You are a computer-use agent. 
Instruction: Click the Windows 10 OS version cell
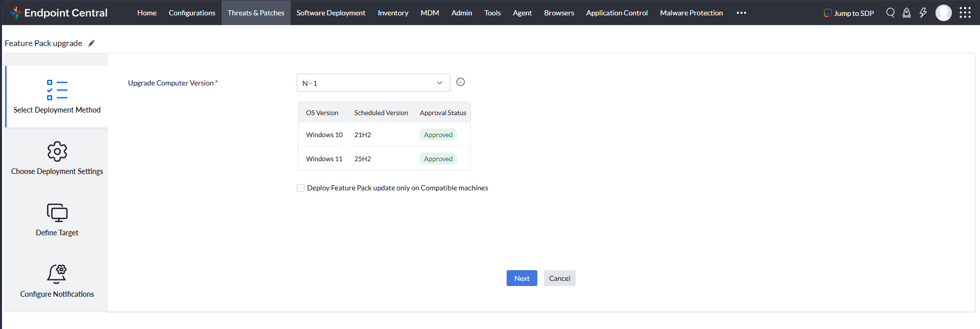[324, 135]
